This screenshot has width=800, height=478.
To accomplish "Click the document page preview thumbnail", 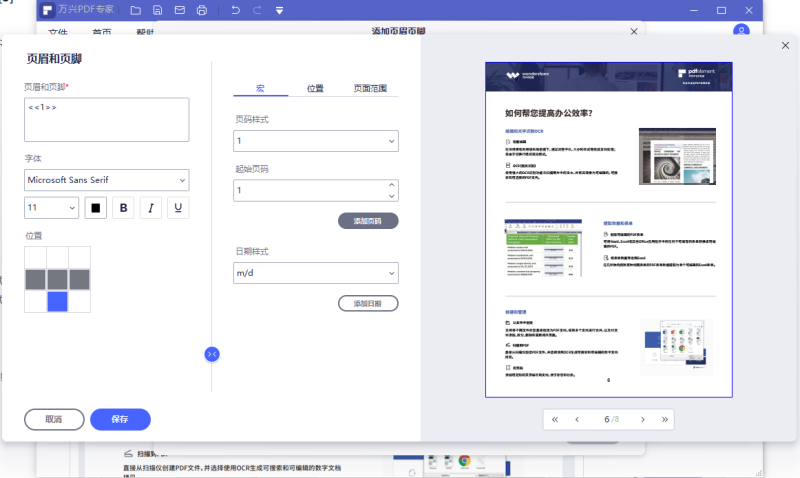I will [x=609, y=230].
